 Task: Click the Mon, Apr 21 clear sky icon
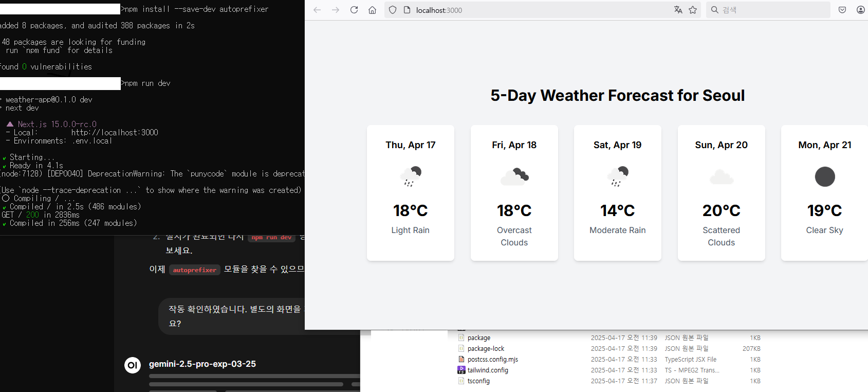[x=824, y=176]
